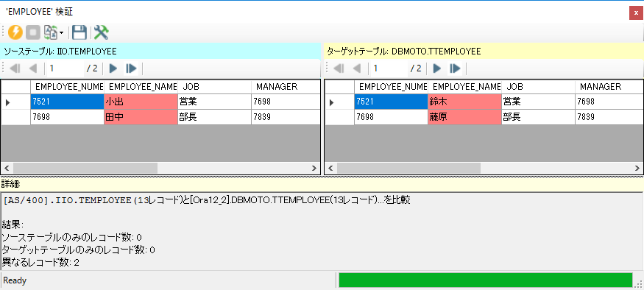This screenshot has height=290, width=644.
Task: Sort source table by EMPLOYEE_NUMBER column header
Action: click(x=68, y=87)
